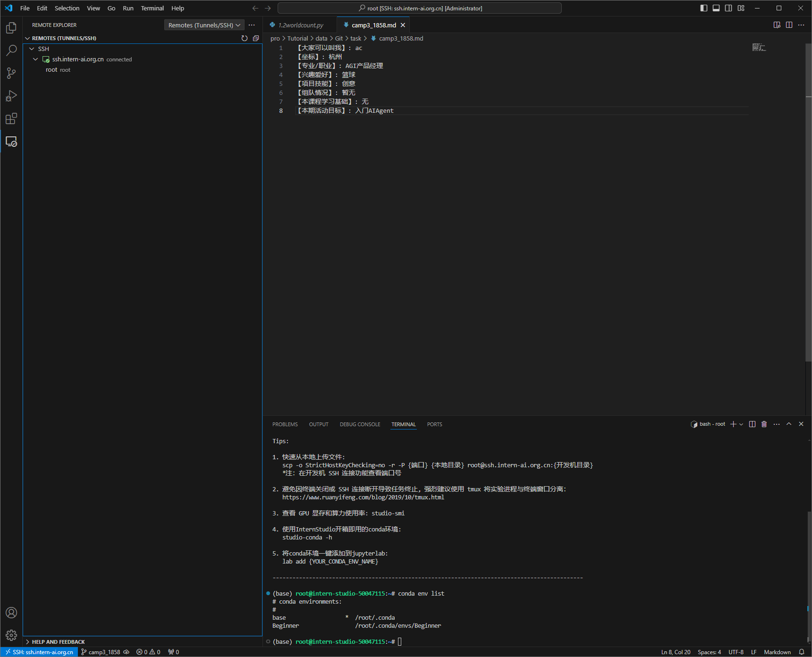The image size is (812, 657).
Task: Change encoding via UTF-8 status item
Action: tap(736, 652)
